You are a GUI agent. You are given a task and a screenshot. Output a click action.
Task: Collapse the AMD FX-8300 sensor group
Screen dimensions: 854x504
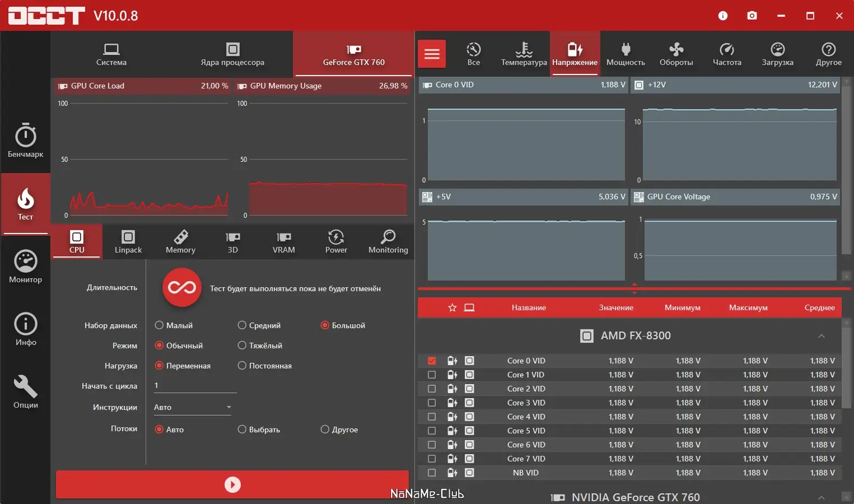[x=822, y=336]
